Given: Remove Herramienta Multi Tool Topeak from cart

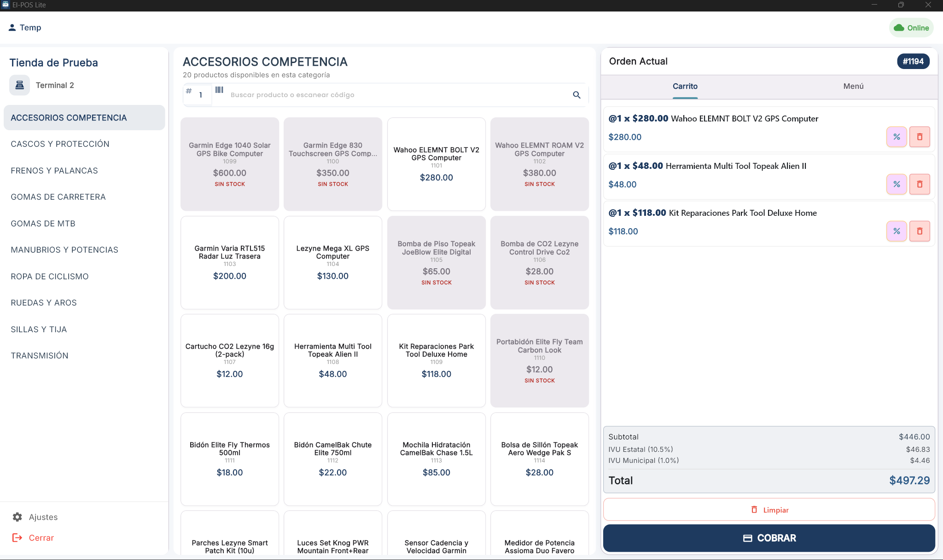Looking at the screenshot, I should pos(920,184).
